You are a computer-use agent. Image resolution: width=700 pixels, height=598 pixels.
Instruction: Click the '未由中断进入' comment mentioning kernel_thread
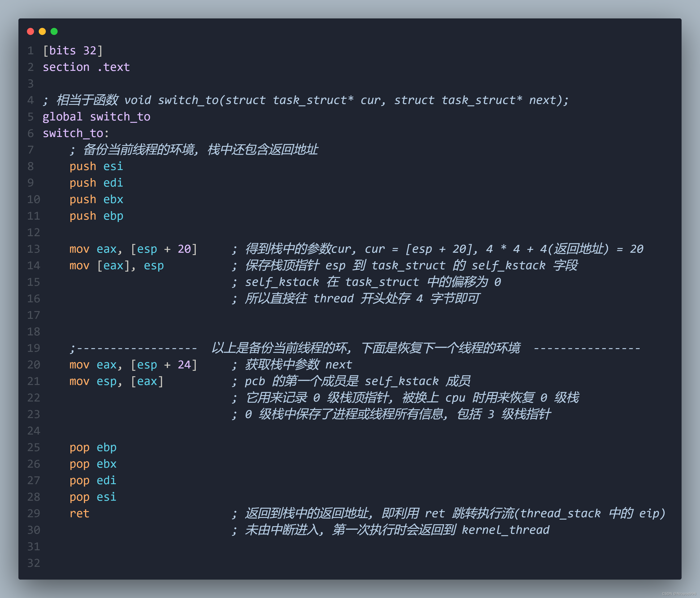[x=397, y=530]
